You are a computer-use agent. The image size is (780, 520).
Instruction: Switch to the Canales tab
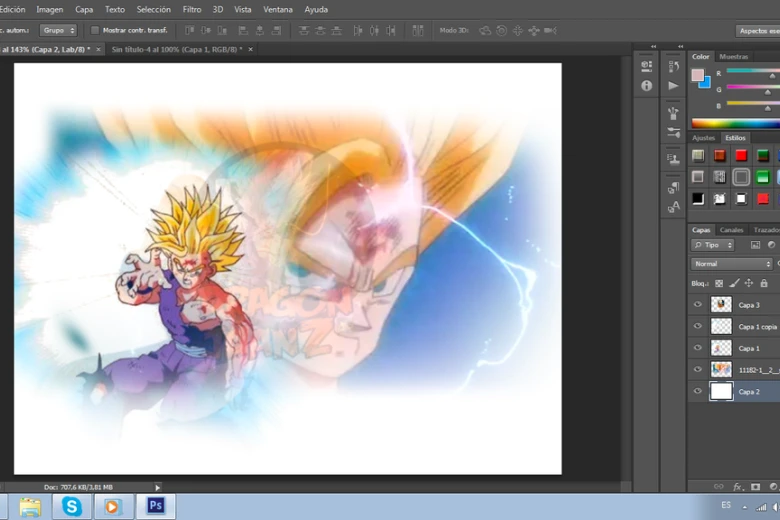click(x=731, y=230)
